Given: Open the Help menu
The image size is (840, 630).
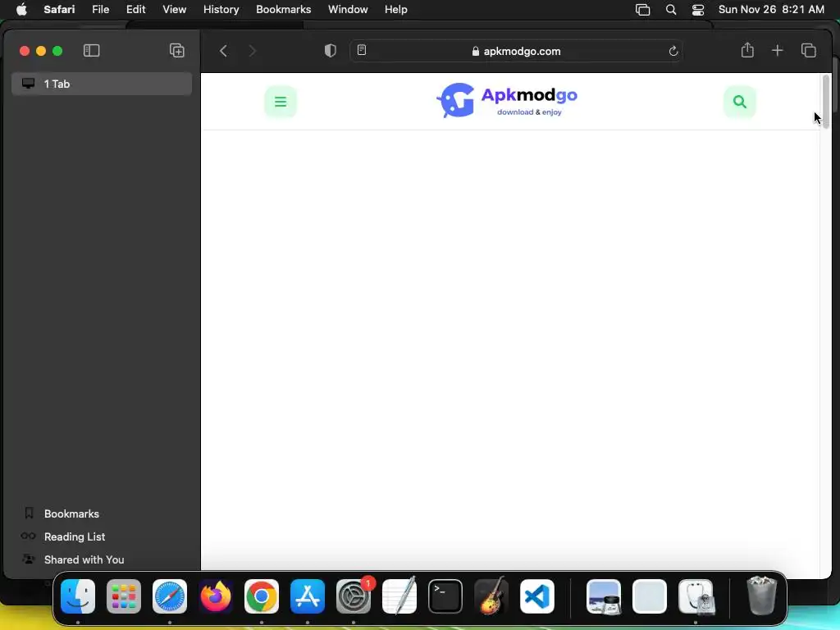Looking at the screenshot, I should point(396,10).
